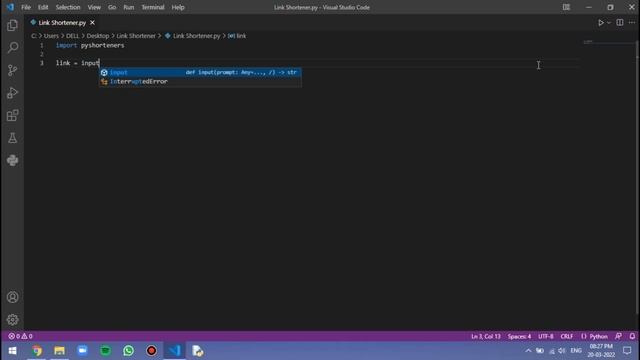Click the Ln 3, Col 13 status item
Screen dimensions: 640x360
[x=486, y=336]
